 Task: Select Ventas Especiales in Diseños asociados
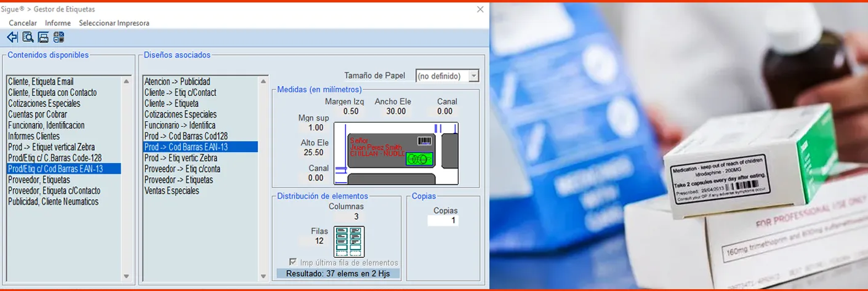[x=172, y=191]
